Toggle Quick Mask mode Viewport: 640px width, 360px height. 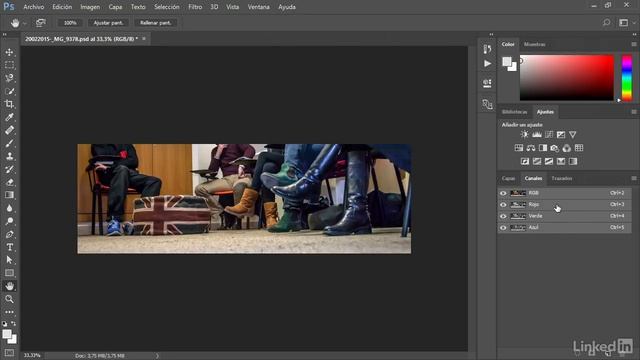point(9,352)
